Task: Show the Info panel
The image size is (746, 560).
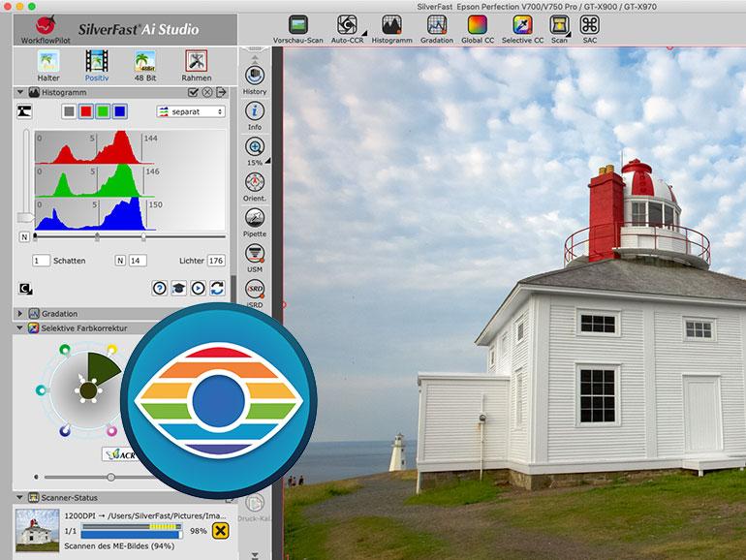Action: click(x=255, y=115)
